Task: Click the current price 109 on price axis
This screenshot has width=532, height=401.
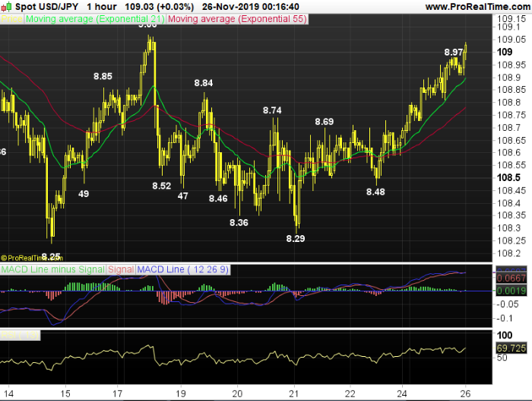Action: click(x=504, y=52)
